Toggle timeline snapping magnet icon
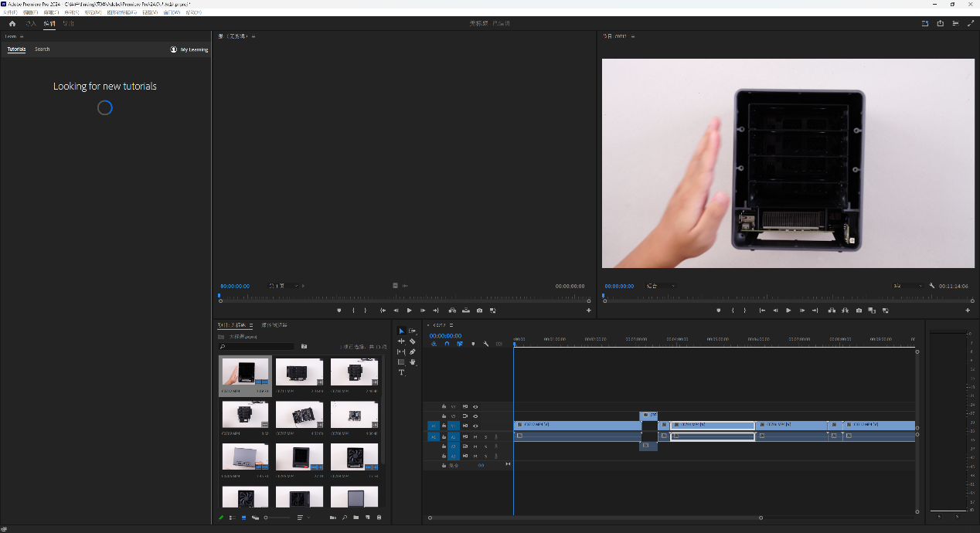 [x=447, y=344]
